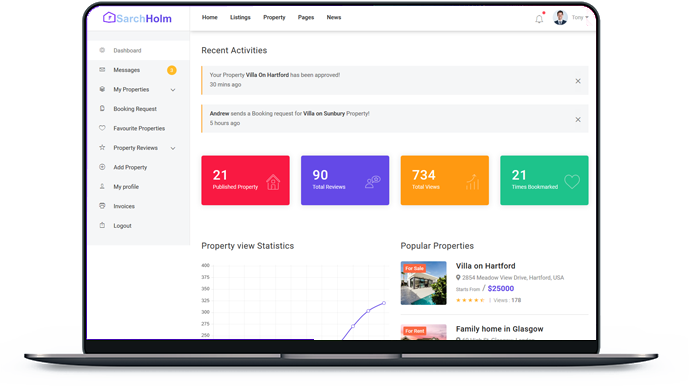Image resolution: width=690 pixels, height=386 pixels.
Task: Click the Invoices icon in sidebar
Action: (x=102, y=206)
